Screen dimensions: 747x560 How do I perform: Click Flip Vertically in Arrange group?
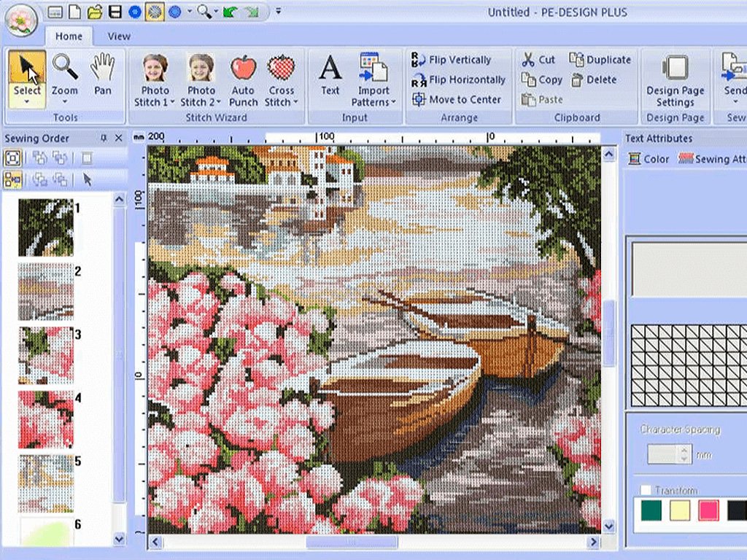point(452,60)
